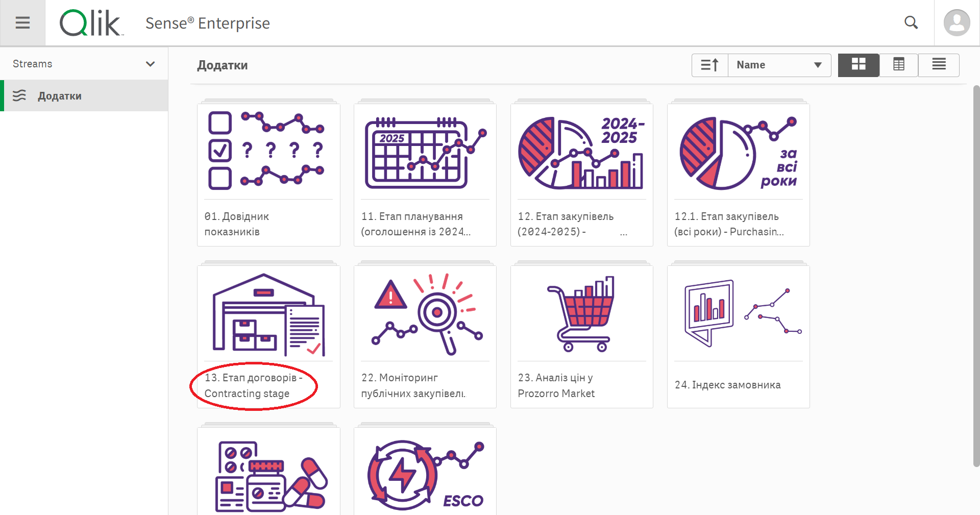The image size is (980, 515).
Task: Click the 24. Індекс замовника title
Action: pyautogui.click(x=727, y=385)
